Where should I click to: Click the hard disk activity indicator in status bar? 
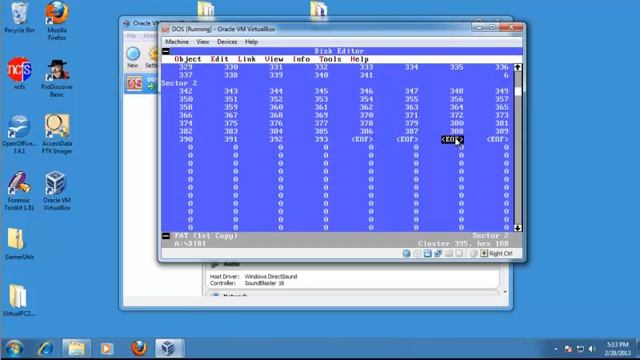(407, 253)
